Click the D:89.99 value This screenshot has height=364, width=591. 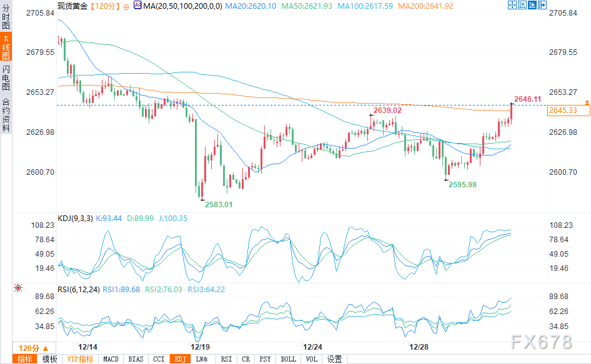coord(140,218)
